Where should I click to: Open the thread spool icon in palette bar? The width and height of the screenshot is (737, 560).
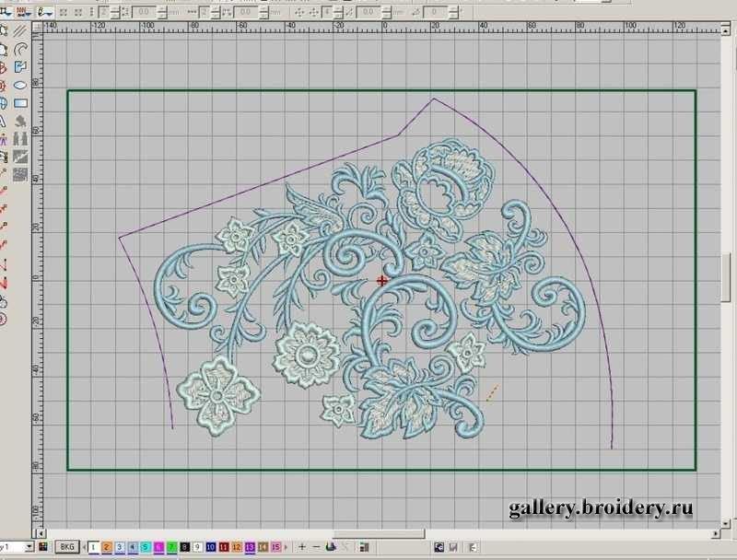tap(331, 547)
